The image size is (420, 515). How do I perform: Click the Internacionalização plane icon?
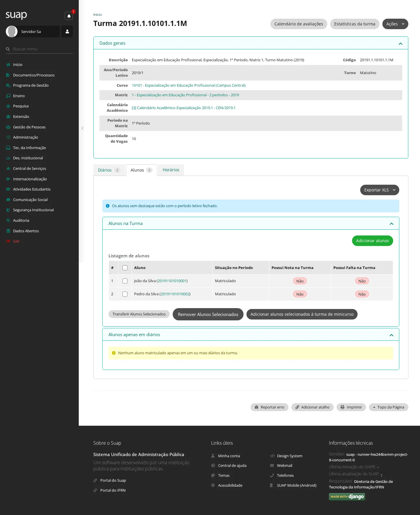point(8,179)
